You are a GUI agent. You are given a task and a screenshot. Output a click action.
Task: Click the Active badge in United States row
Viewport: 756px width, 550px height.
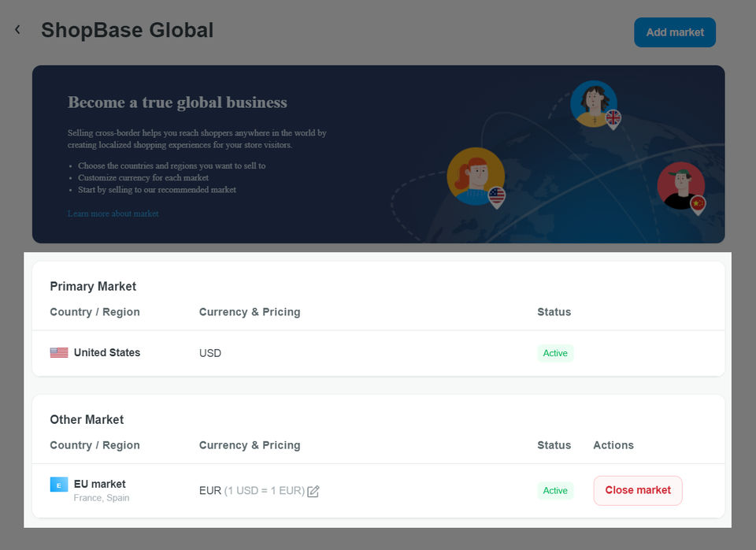pyautogui.click(x=555, y=353)
